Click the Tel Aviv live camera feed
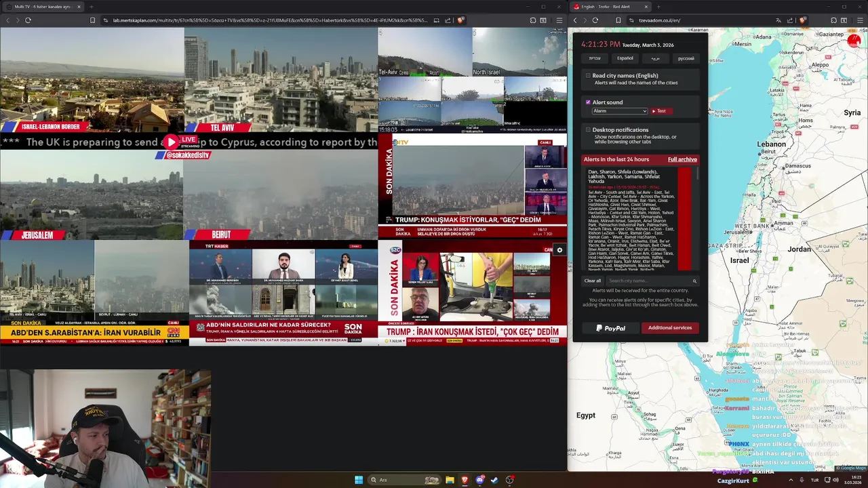The image size is (868, 488). tap(281, 79)
